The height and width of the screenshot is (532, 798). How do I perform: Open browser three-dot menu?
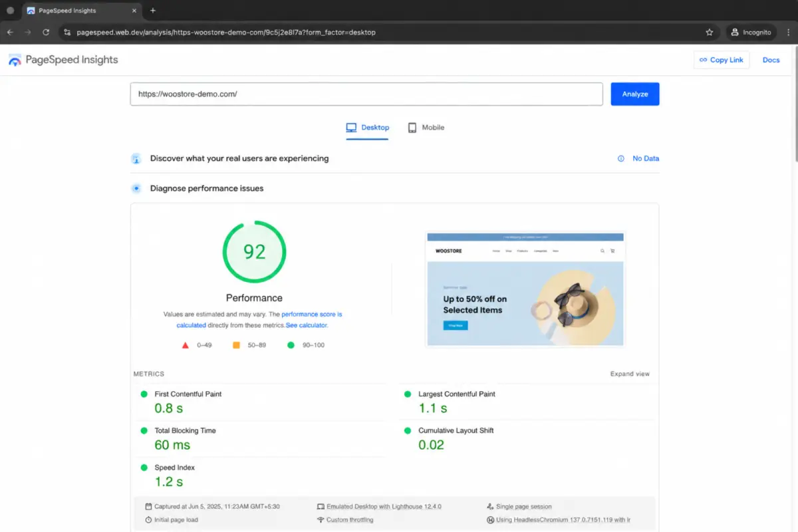[789, 32]
